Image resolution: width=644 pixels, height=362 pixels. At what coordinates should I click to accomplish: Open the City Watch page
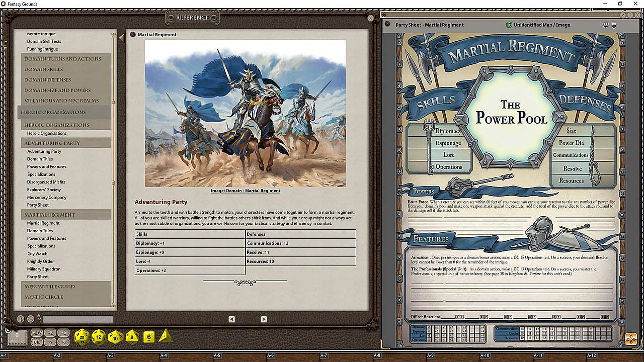[38, 254]
